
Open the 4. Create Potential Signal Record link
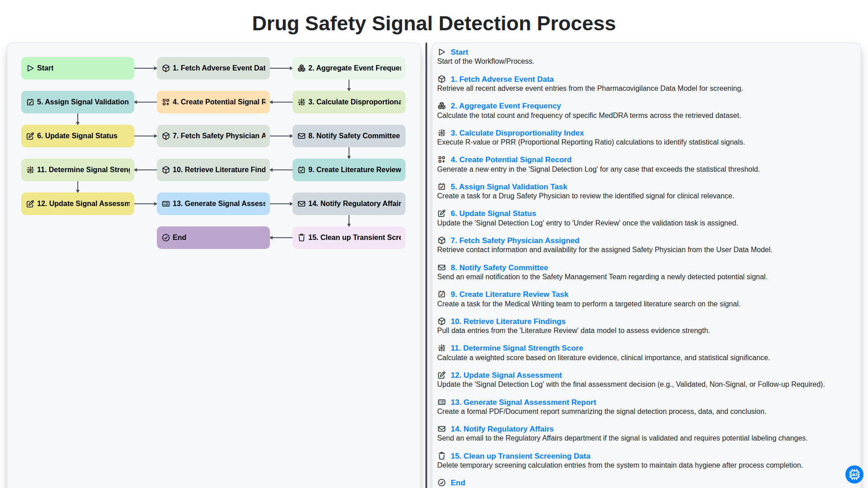point(511,160)
